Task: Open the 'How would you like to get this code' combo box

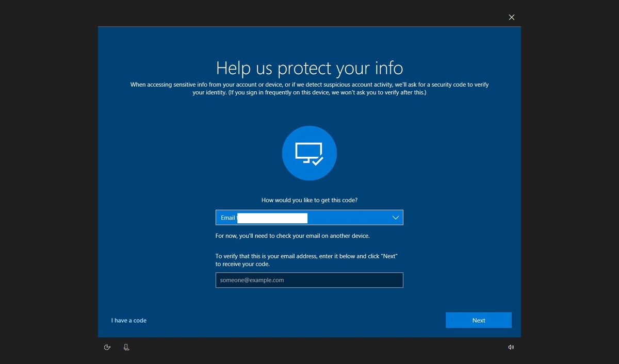Action: (x=309, y=218)
